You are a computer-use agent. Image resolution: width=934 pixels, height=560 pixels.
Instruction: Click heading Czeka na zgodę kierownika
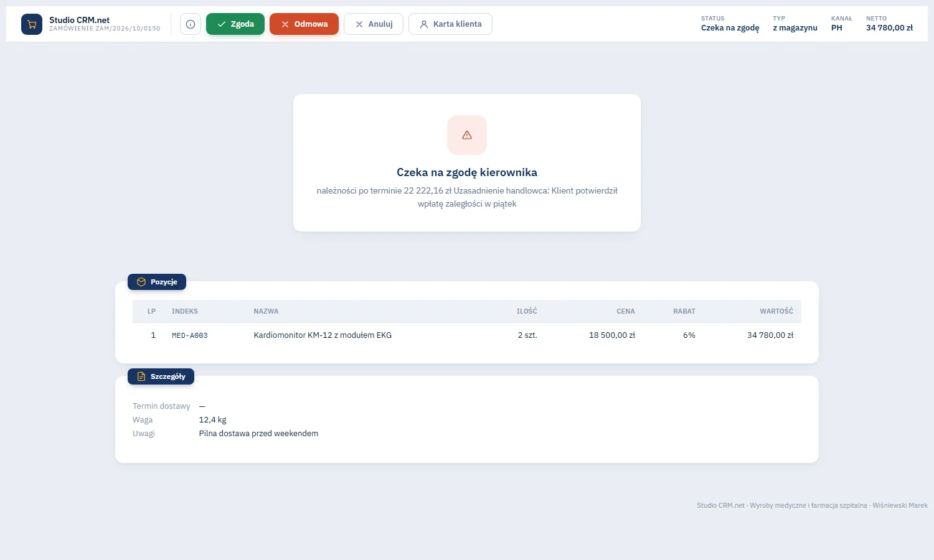[x=467, y=172]
